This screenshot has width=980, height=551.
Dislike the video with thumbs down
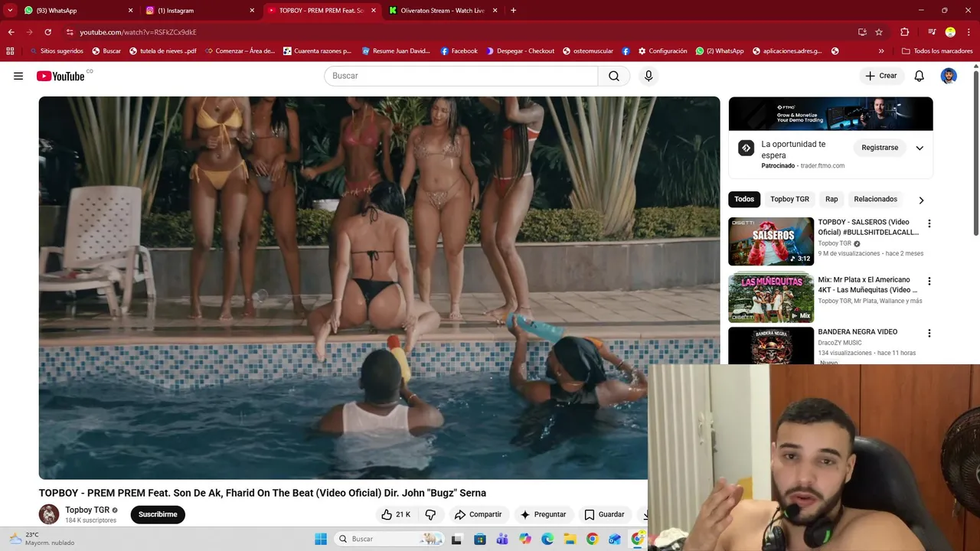(430, 514)
